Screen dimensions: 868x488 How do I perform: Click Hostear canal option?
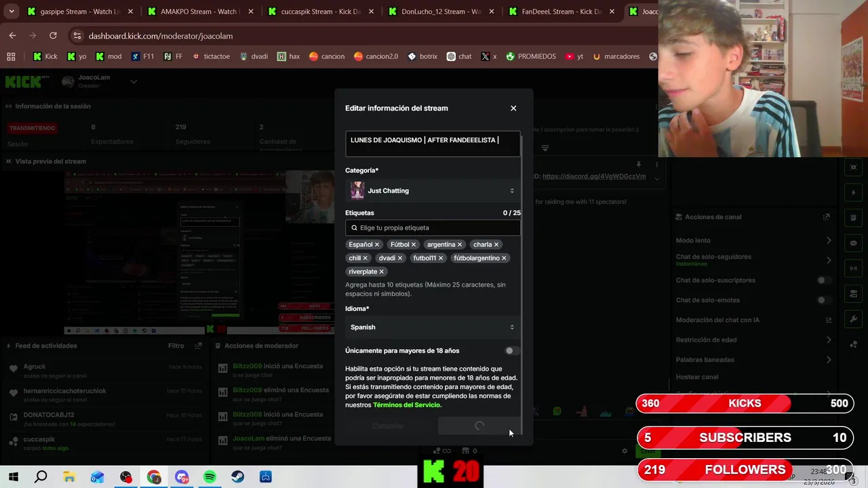tap(697, 377)
